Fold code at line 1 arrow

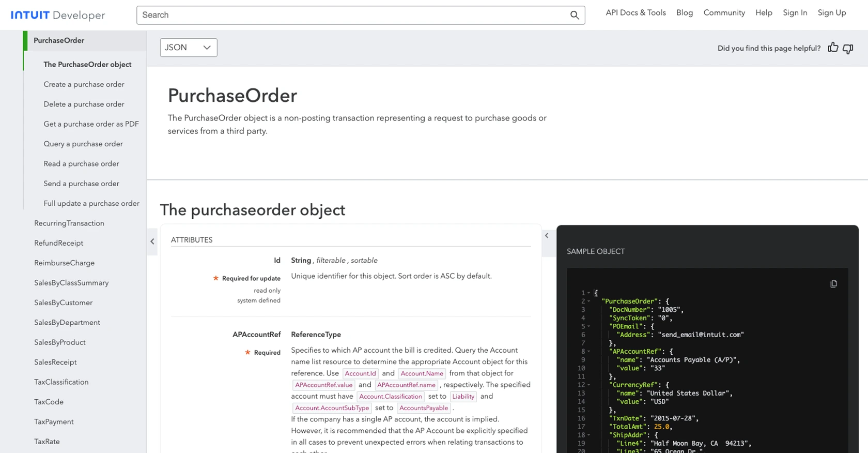click(588, 293)
